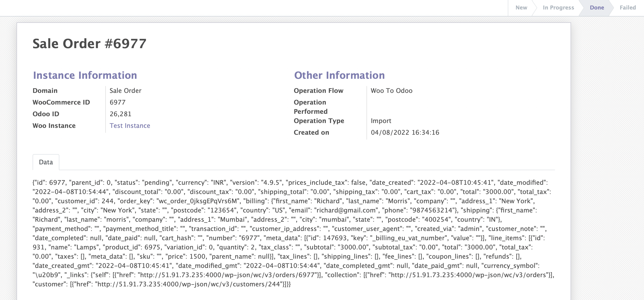Click the Created on date value

[x=405, y=132]
